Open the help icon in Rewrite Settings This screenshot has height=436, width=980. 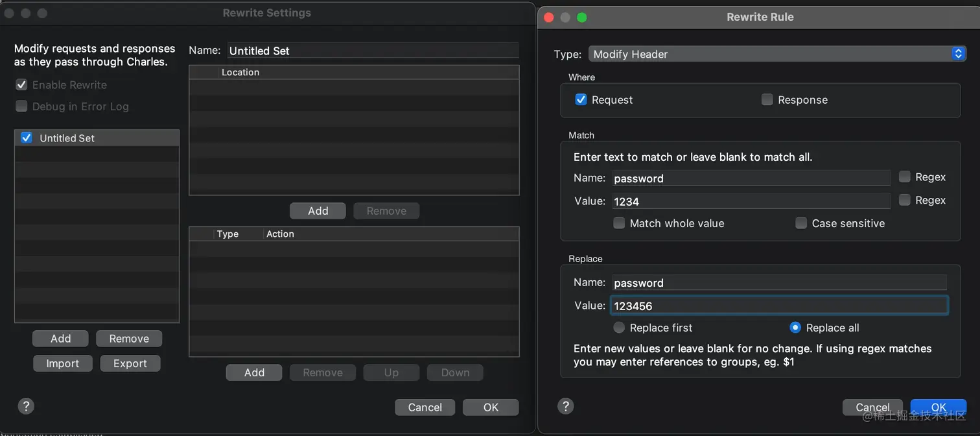point(26,407)
